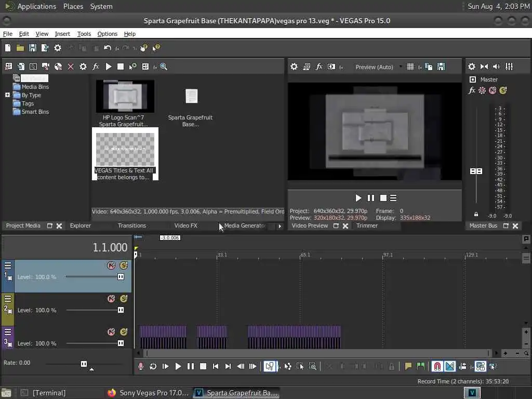Toggle Master Bus solo

pos(503,90)
